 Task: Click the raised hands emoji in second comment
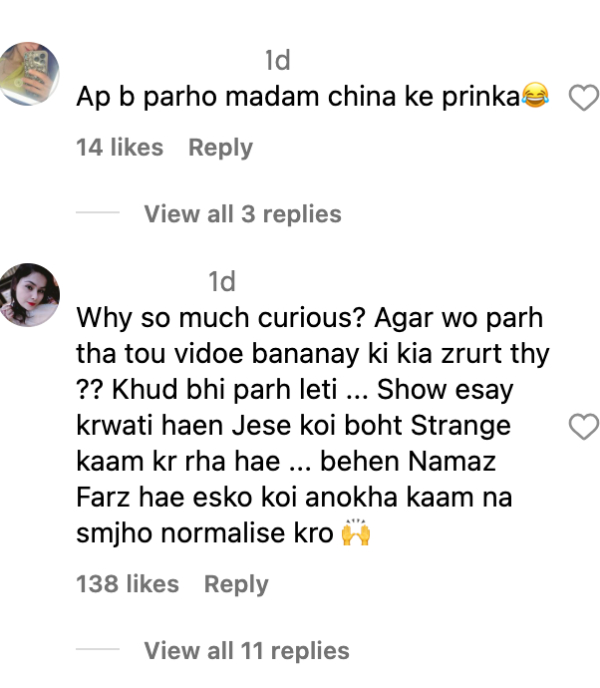356,532
